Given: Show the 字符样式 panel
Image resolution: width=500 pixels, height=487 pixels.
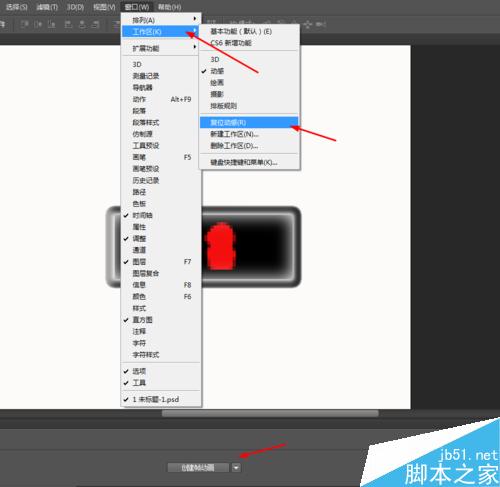Looking at the screenshot, I should (x=161, y=355).
